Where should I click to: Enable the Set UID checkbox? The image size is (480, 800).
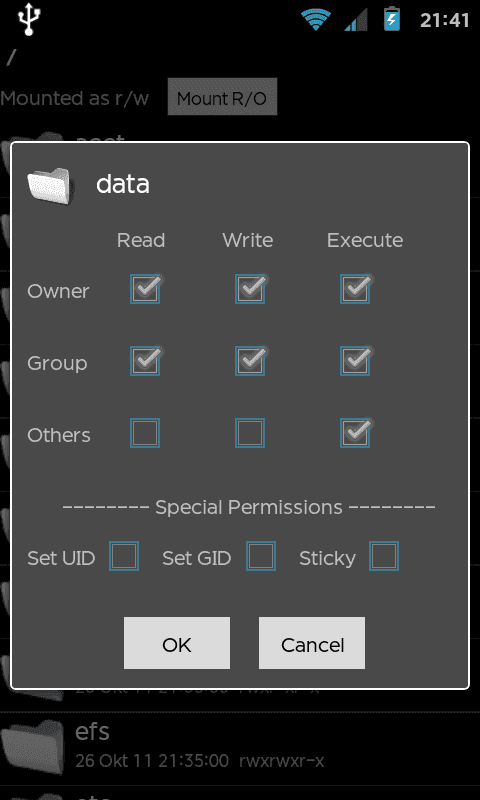[124, 556]
